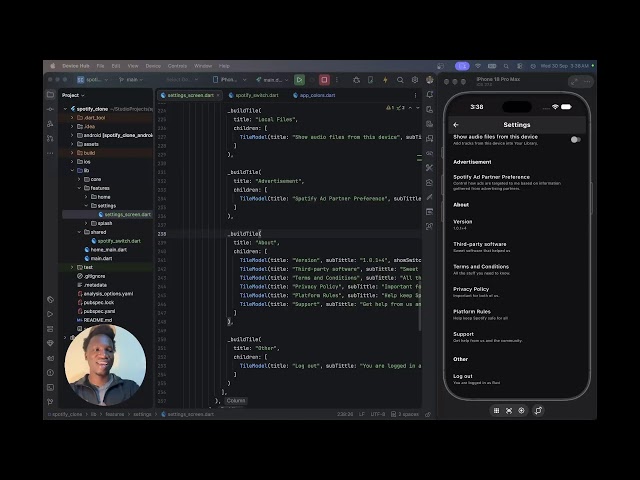Open the Run tool window icon in the left strip
This screenshot has width=640, height=480.
coord(50,314)
